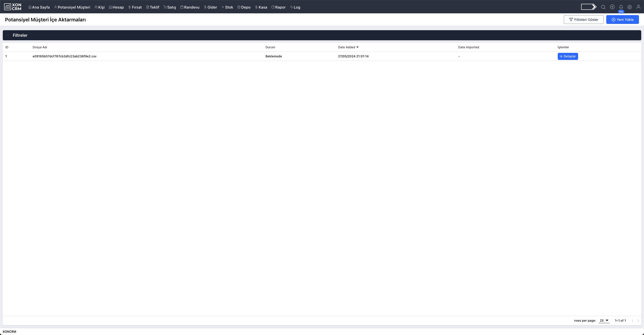Click the Filtreleri Göster button

click(584, 20)
